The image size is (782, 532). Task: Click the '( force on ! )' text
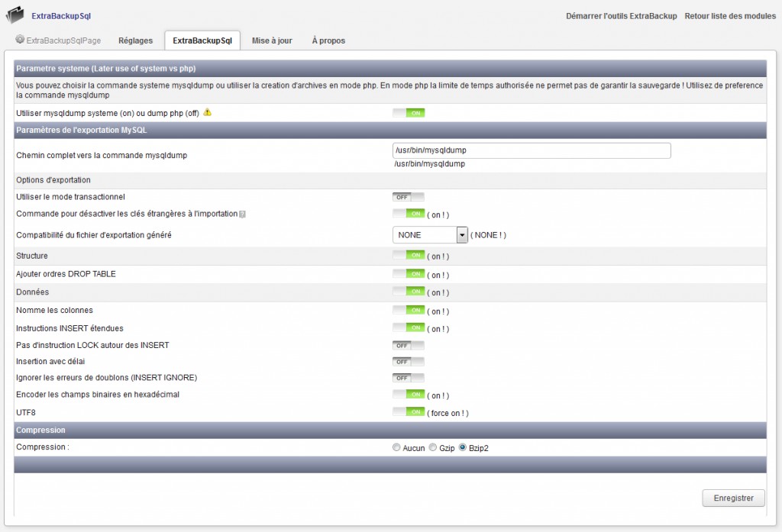(448, 414)
